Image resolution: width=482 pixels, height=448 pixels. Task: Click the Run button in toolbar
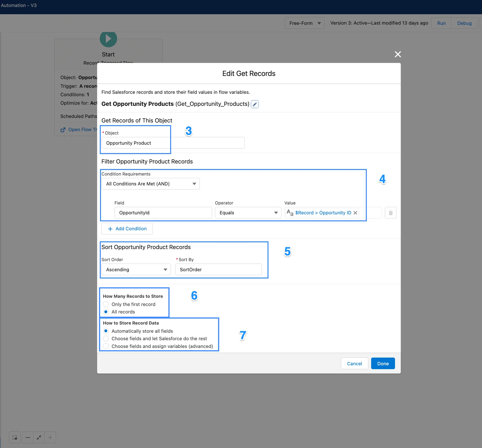[x=441, y=23]
